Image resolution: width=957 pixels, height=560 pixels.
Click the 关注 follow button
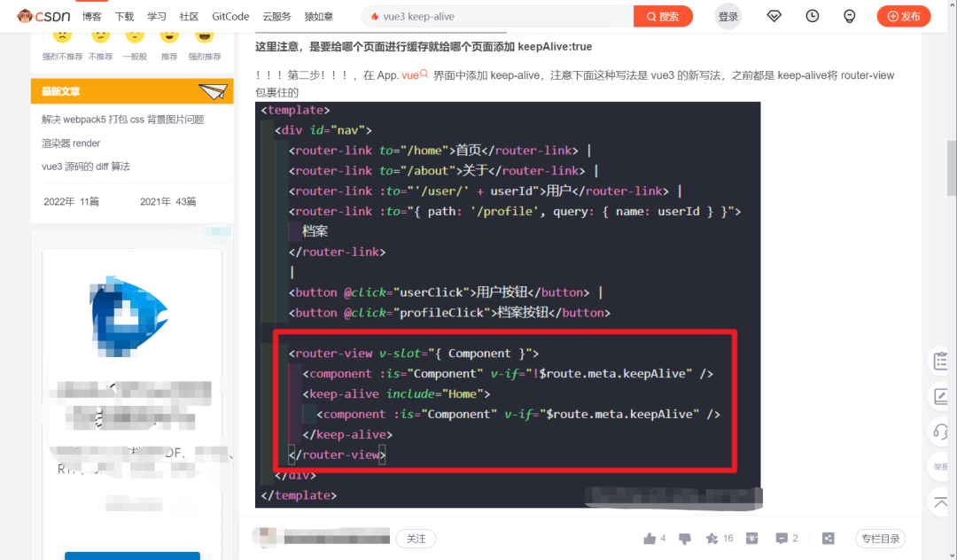pos(416,538)
